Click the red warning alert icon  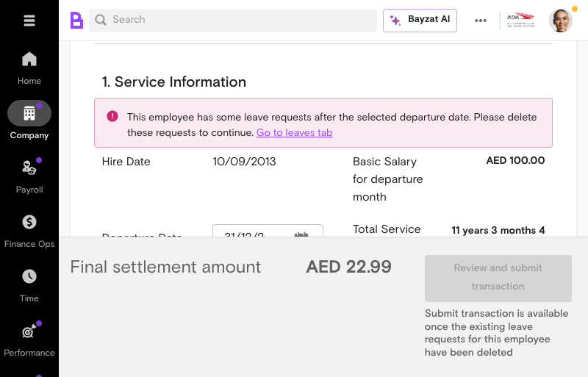pos(112,116)
